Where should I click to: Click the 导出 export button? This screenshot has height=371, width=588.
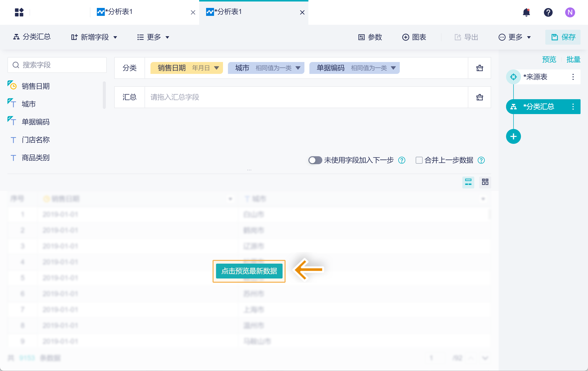[466, 37]
